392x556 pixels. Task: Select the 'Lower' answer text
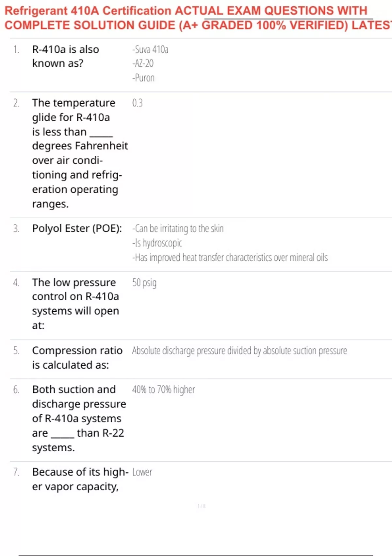(x=142, y=472)
